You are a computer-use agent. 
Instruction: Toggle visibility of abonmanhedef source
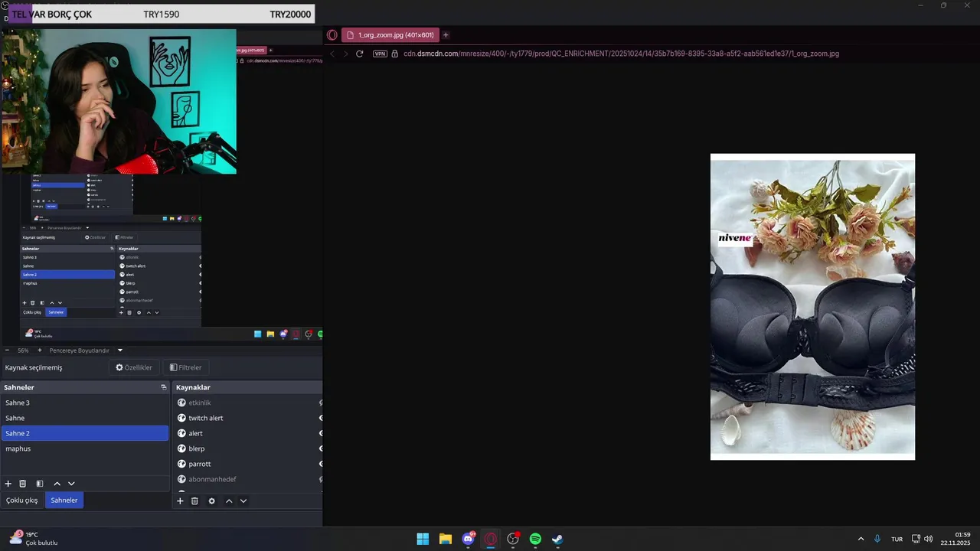pyautogui.click(x=320, y=479)
